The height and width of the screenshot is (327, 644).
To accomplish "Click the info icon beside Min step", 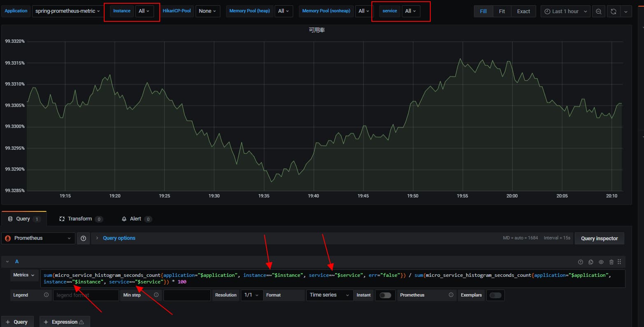I will click(156, 295).
